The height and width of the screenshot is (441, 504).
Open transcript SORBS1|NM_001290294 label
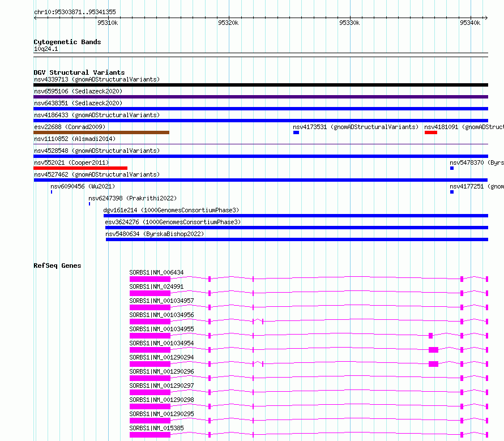[162, 357]
